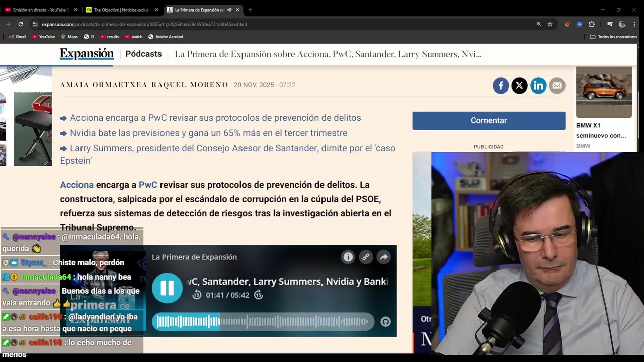Skip the podcast forward 15 seconds

258,295
